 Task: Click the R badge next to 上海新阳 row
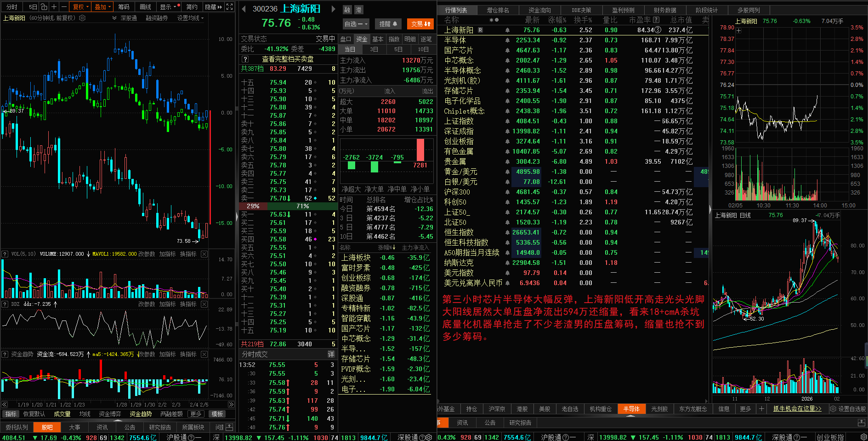tap(480, 30)
